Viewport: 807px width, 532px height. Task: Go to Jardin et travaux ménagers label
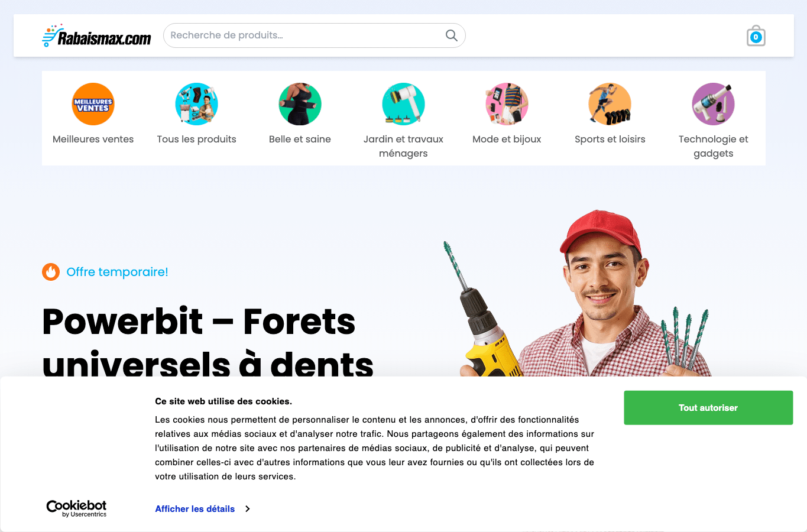(x=403, y=147)
